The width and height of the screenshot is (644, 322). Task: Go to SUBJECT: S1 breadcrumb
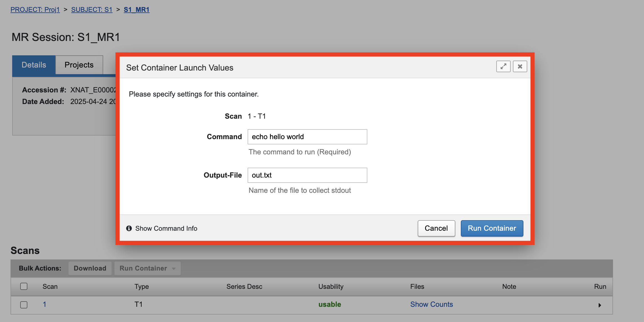coord(92,10)
